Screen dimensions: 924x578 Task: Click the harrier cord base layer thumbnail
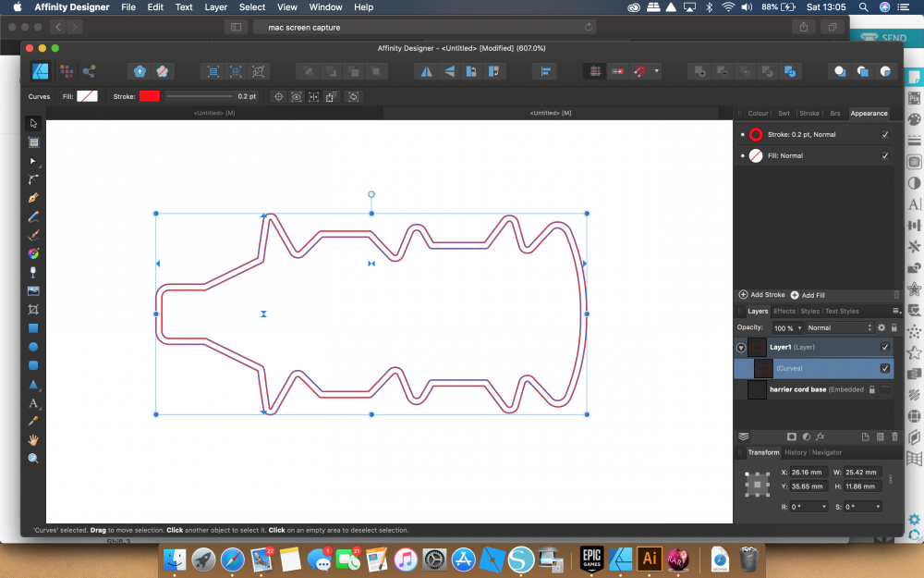pos(757,389)
